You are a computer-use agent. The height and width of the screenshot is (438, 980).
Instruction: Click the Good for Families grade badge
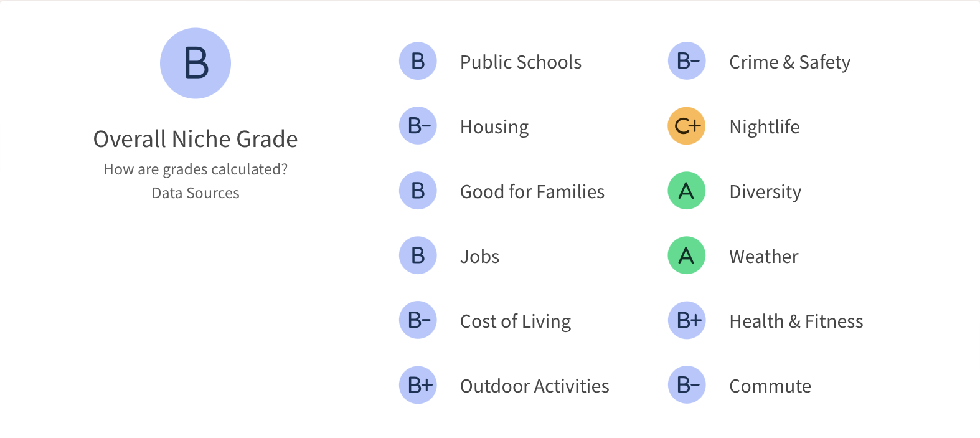(x=418, y=191)
